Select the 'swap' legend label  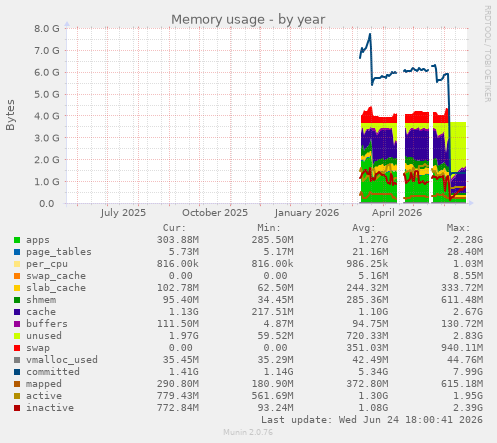(38, 348)
